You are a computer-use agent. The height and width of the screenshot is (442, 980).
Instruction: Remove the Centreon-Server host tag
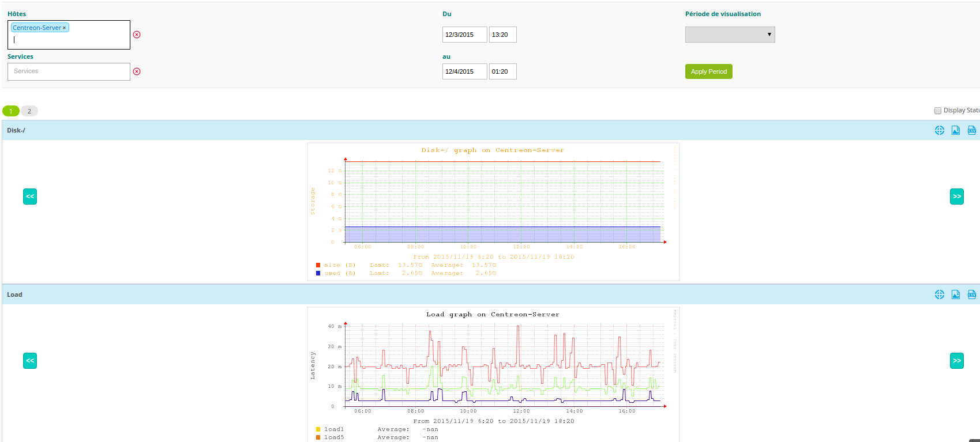(65, 28)
